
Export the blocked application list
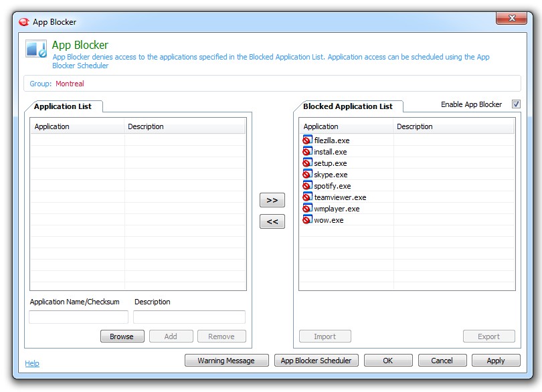pyautogui.click(x=488, y=336)
